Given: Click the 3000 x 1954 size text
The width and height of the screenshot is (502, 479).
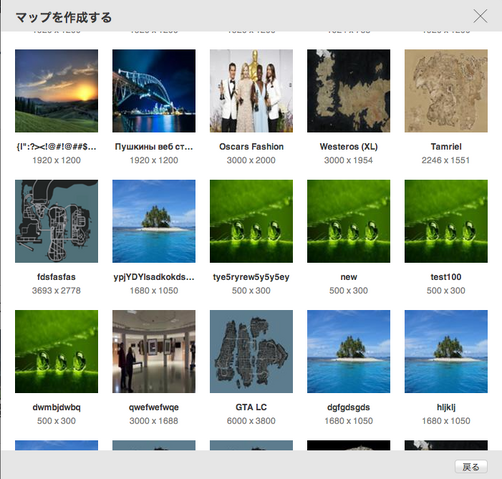Looking at the screenshot, I should pos(349,160).
